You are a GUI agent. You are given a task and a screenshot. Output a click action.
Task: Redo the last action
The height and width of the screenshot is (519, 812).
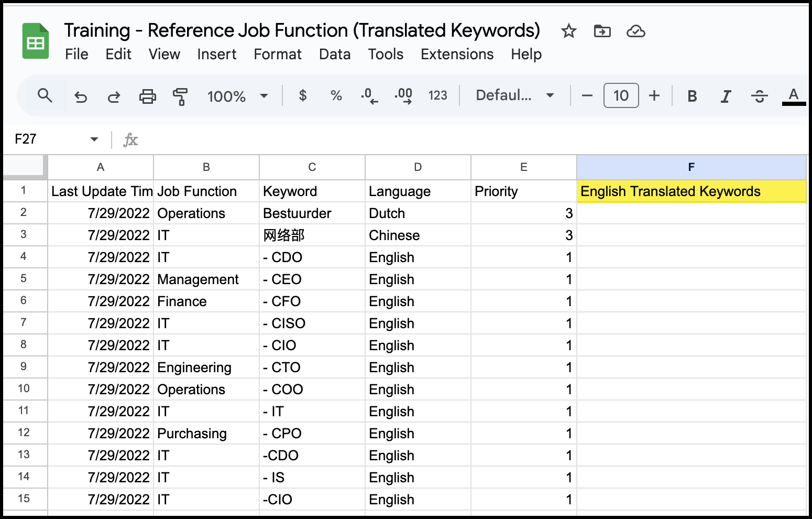[114, 96]
